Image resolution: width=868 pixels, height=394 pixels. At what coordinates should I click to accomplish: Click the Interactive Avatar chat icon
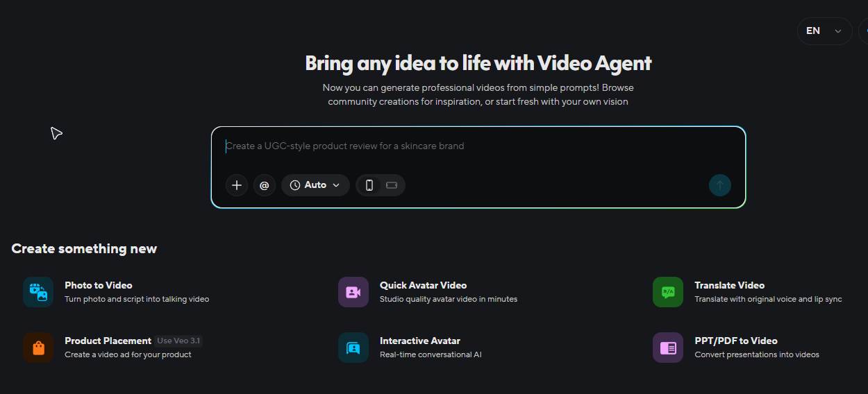click(x=353, y=348)
